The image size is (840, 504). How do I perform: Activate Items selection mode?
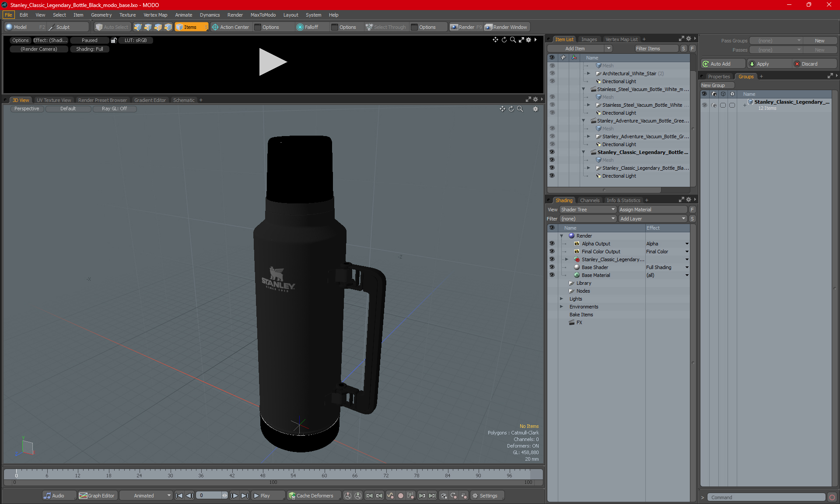(191, 27)
